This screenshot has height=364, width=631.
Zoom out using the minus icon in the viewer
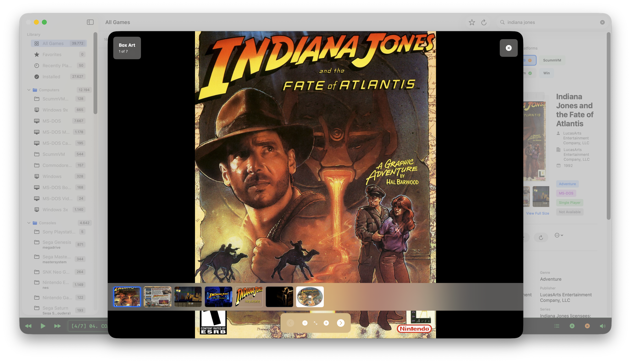point(305,323)
